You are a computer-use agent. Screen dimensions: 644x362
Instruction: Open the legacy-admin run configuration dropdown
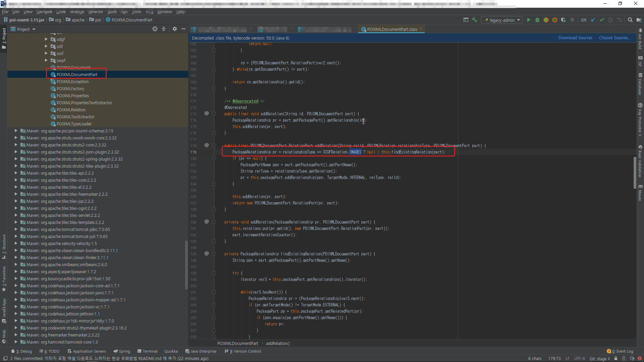(x=502, y=20)
